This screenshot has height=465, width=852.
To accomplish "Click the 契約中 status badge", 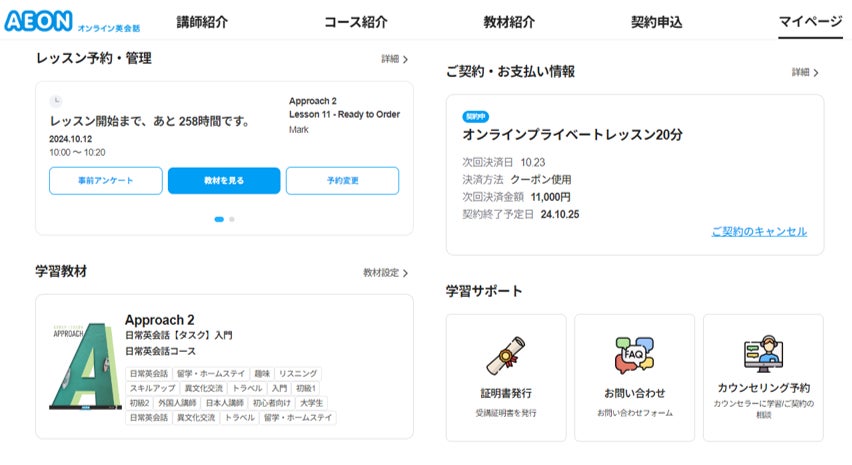I will pos(476,116).
